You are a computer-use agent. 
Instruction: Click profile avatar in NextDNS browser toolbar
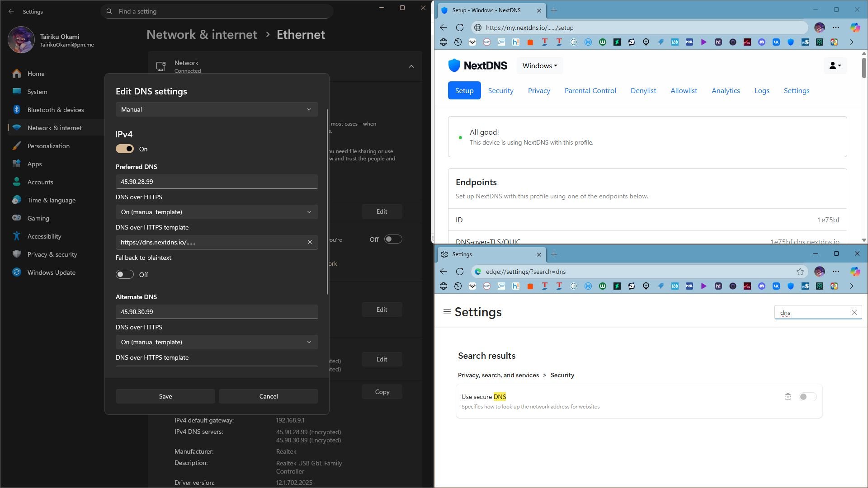(820, 28)
